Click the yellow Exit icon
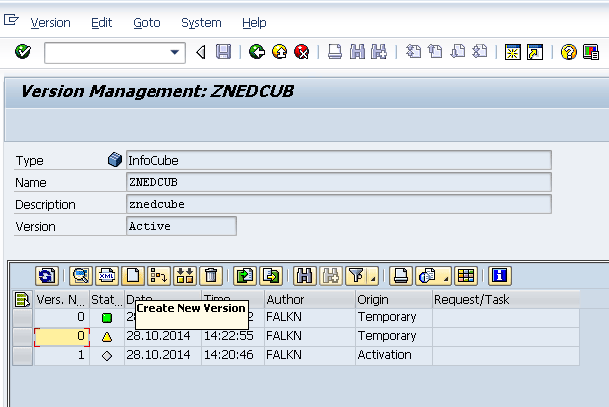Image resolution: width=609 pixels, height=407 pixels. point(279,52)
